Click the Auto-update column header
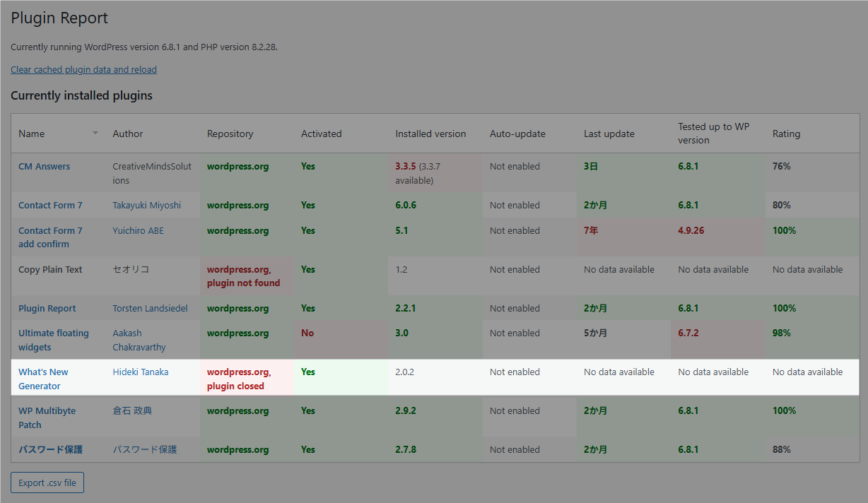The image size is (868, 503). (x=517, y=134)
